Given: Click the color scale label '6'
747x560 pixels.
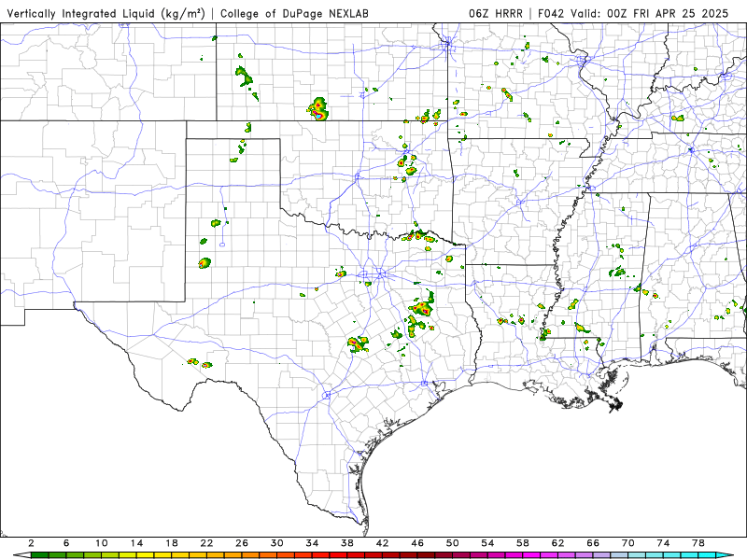Looking at the screenshot, I should [66, 543].
